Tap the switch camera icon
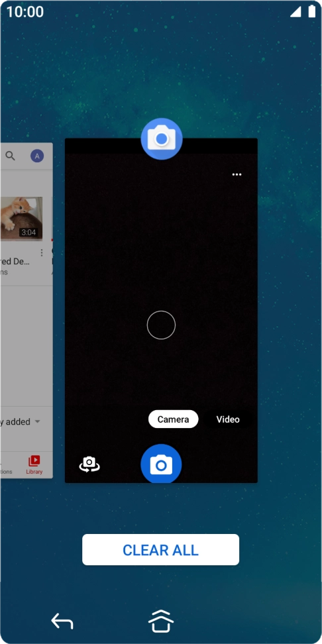Image resolution: width=322 pixels, height=644 pixels. point(89,464)
